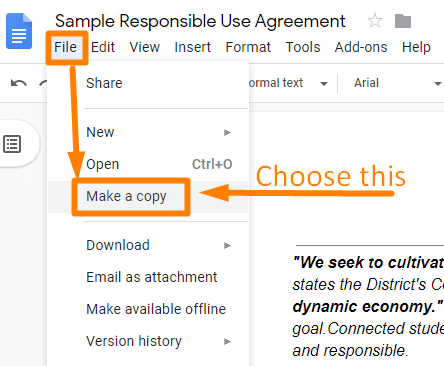Click the move-to-folder icon beside title
The width and height of the screenshot is (444, 366).
pyautogui.click(x=403, y=21)
